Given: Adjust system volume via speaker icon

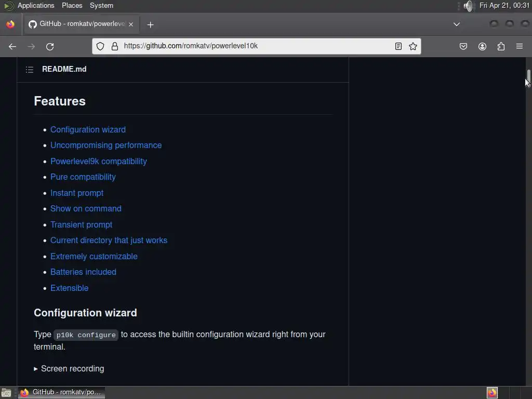Looking at the screenshot, I should (469, 6).
